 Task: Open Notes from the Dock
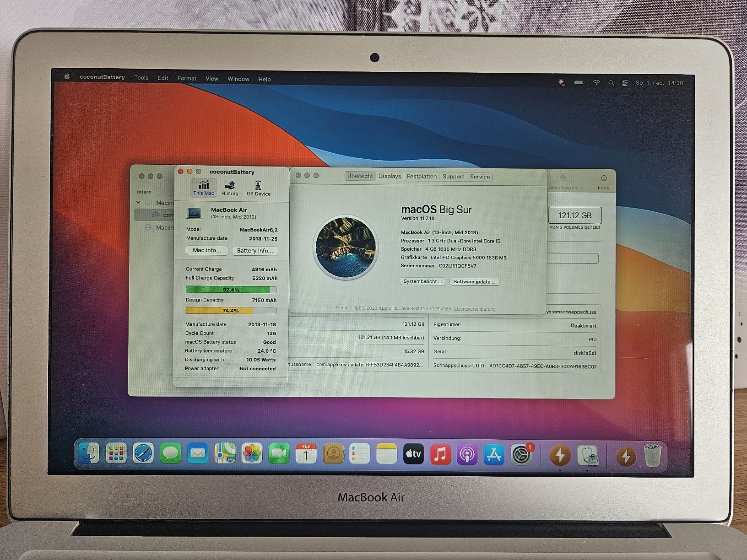(x=386, y=454)
